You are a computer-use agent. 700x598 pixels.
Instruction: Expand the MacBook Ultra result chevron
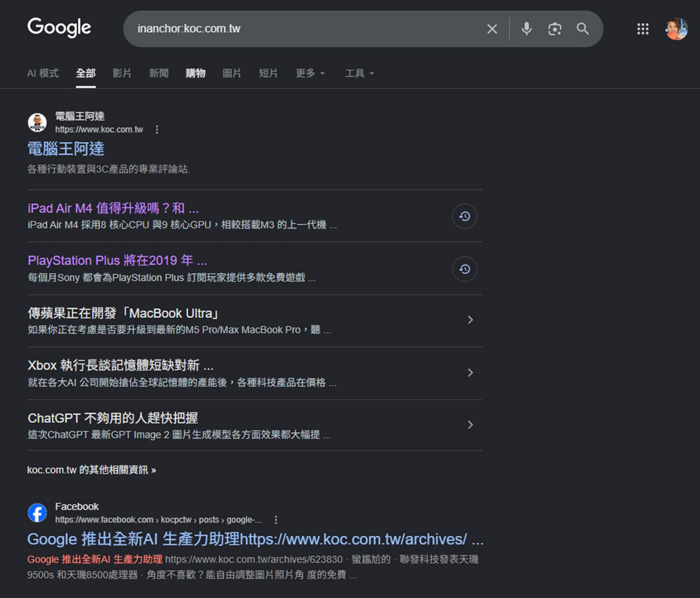coord(470,320)
